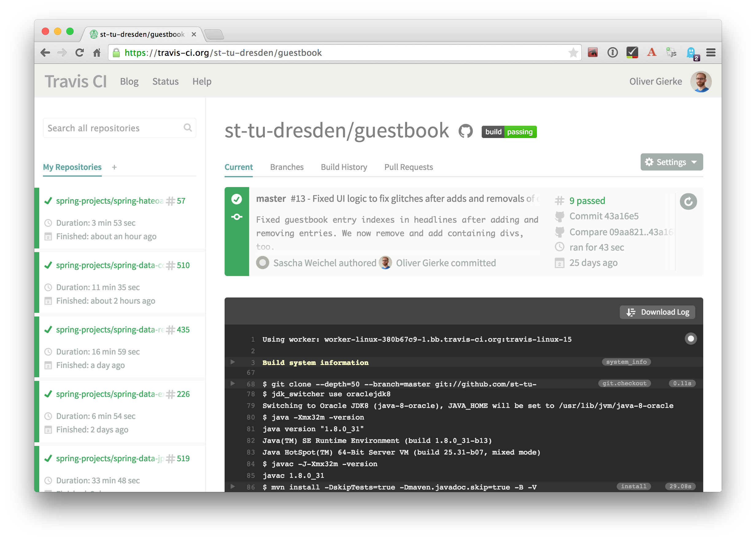The image size is (756, 541).
Task: Open the Pull Requests tab
Action: [x=408, y=167]
